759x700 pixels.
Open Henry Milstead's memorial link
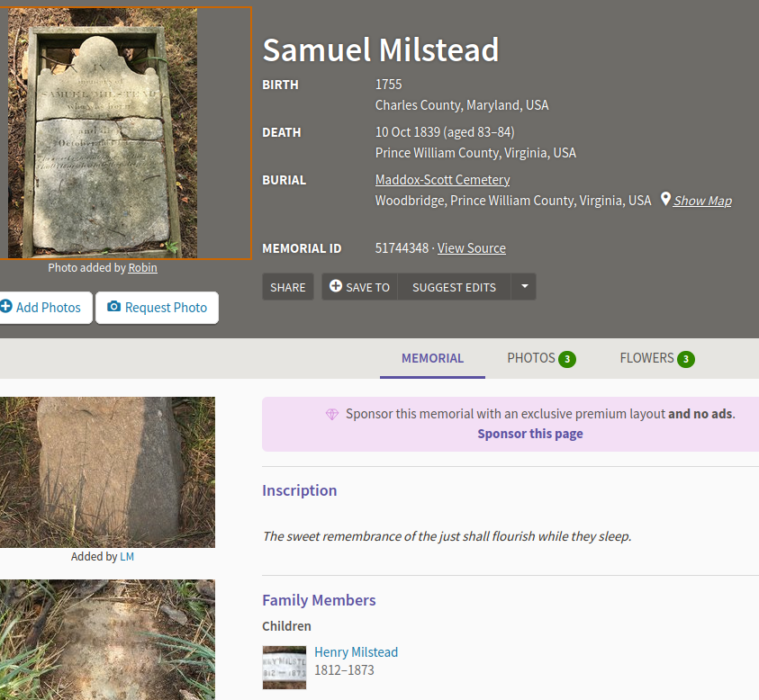[x=356, y=652]
